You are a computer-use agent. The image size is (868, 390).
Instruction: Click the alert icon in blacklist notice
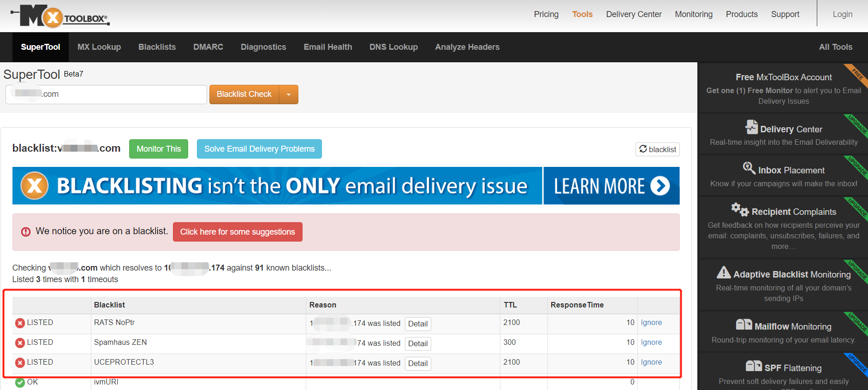point(26,231)
